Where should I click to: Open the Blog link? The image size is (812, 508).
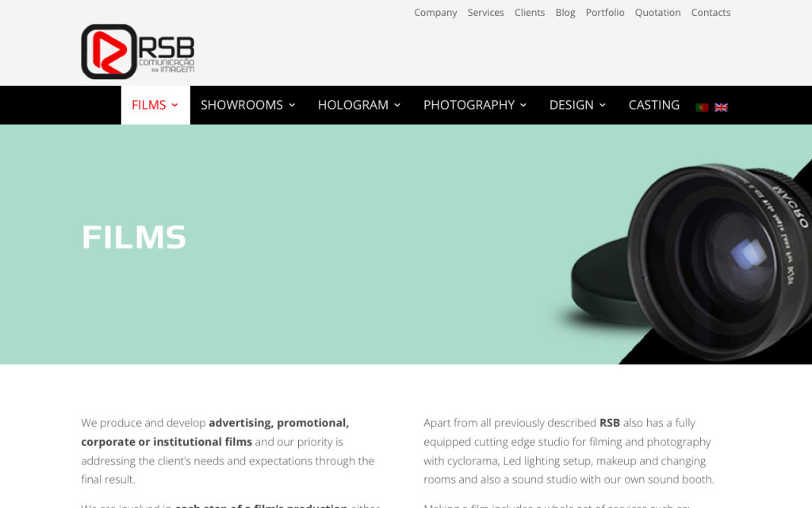565,13
